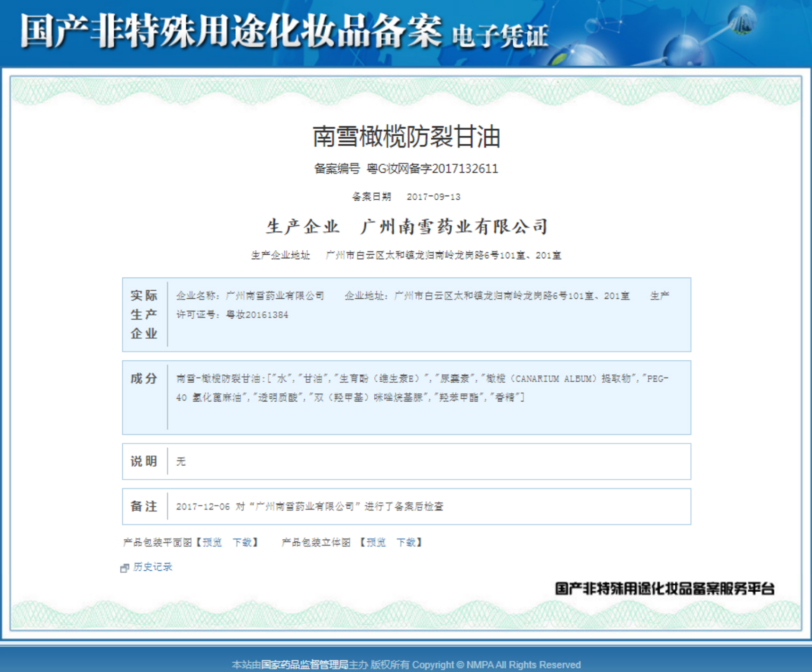Preview the product packaging 3D image (立体图 预览)
Viewport: 812px width, 672px height.
pyautogui.click(x=376, y=542)
